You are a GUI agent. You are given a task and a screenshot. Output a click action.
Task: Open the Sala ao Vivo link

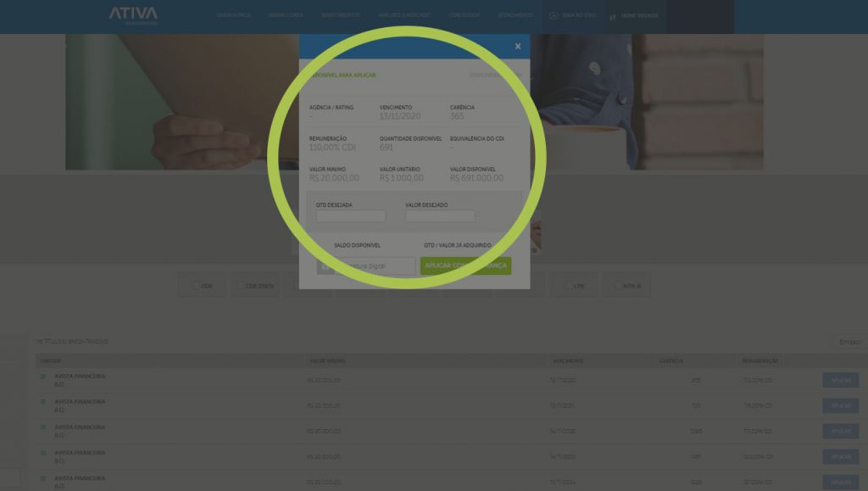579,15
